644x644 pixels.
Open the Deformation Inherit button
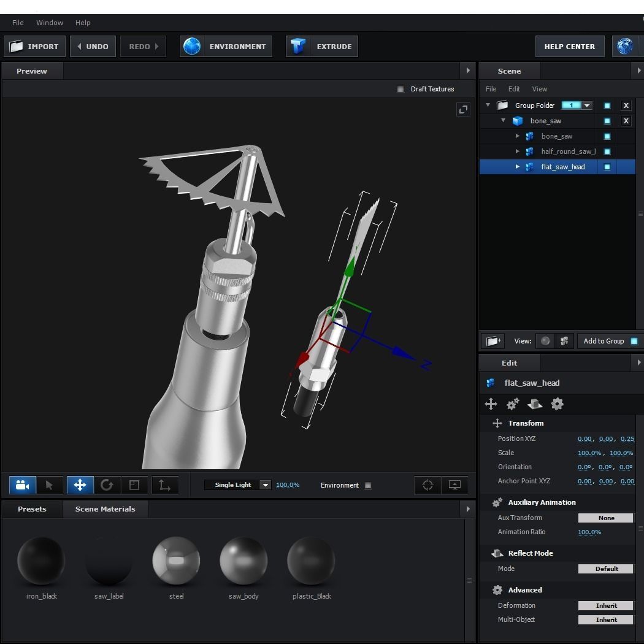tap(605, 605)
